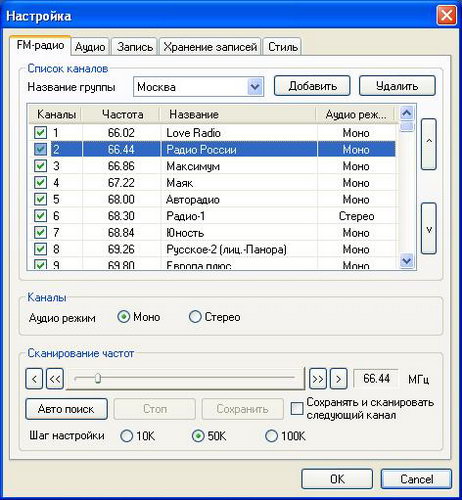This screenshot has height=500, width=462.
Task: Open the Запись tab
Action: pos(135,47)
